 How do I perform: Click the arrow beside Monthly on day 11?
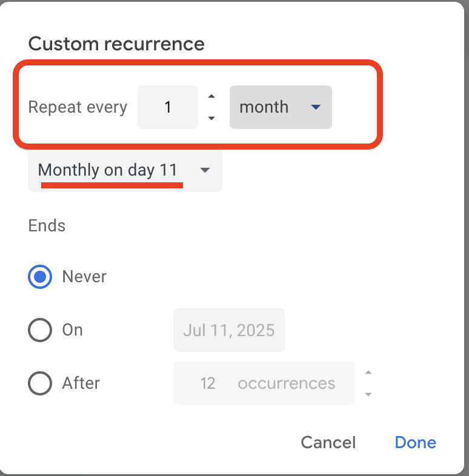tap(205, 170)
